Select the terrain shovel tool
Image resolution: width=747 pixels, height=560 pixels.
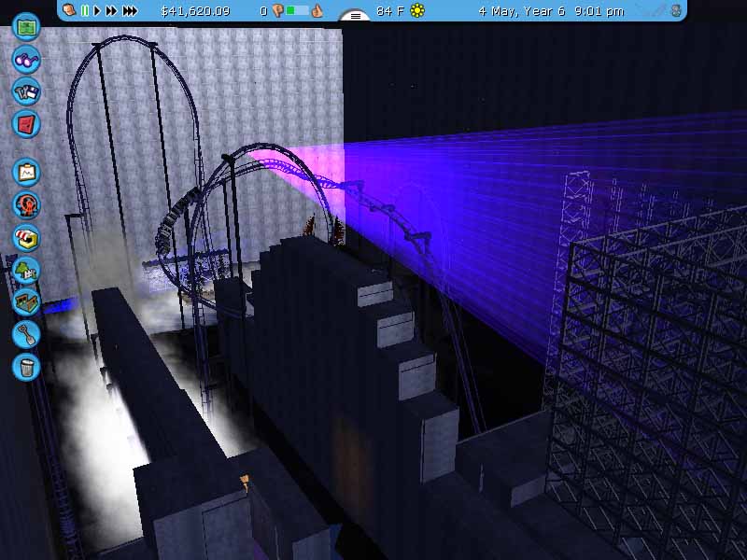coord(26,335)
